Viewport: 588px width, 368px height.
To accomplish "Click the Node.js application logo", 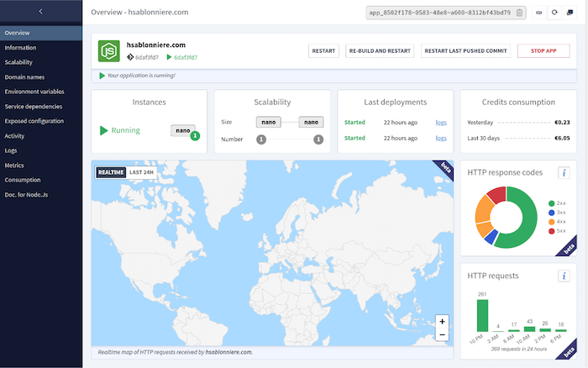I will coord(109,50).
